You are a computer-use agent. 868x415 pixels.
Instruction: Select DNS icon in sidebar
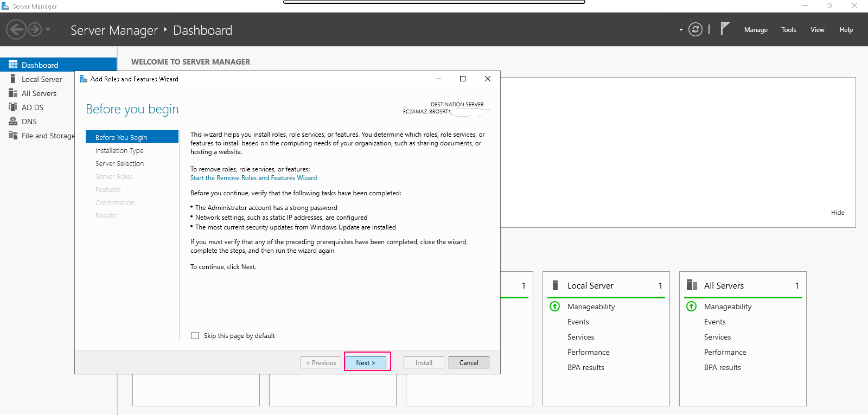tap(13, 121)
